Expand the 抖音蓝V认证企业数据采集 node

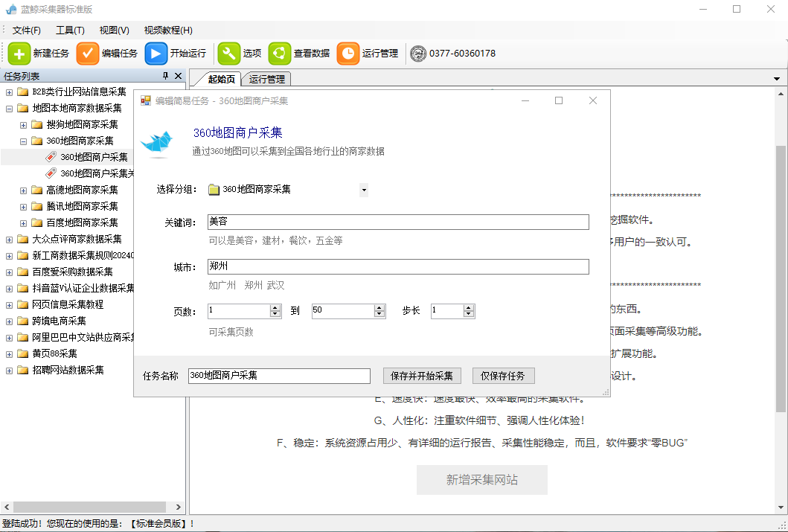point(9,289)
